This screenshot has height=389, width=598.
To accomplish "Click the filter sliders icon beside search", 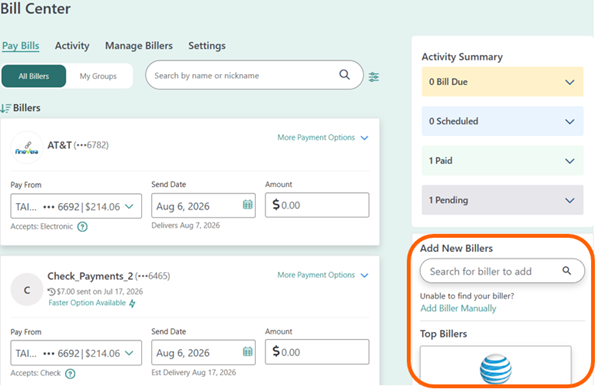I will 373,77.
